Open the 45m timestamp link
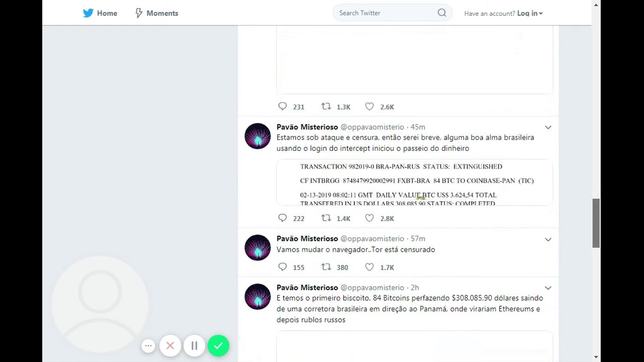Screen dimensions: 644x362 click(x=418, y=127)
